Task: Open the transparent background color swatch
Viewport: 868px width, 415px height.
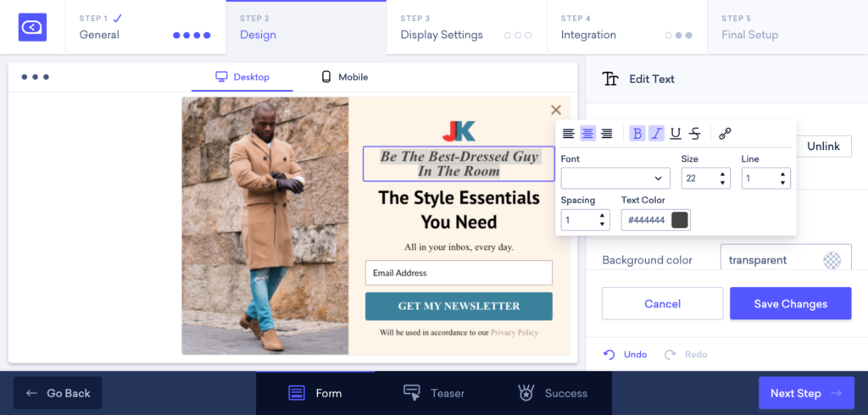Action: click(832, 260)
